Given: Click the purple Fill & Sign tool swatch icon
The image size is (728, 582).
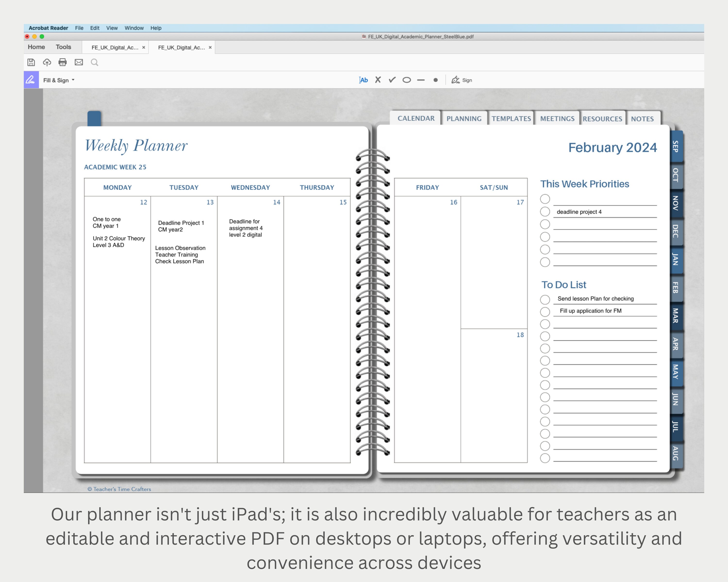Looking at the screenshot, I should (31, 80).
